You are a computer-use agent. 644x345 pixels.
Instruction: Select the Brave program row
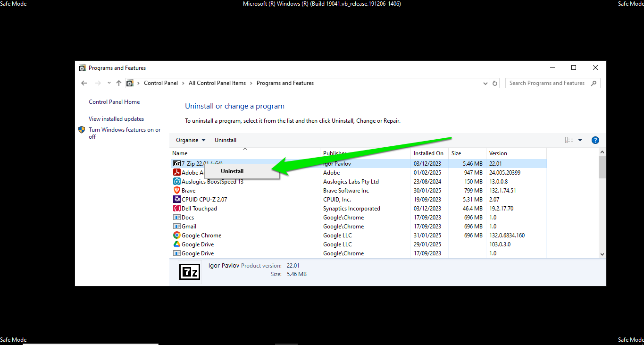click(x=358, y=191)
